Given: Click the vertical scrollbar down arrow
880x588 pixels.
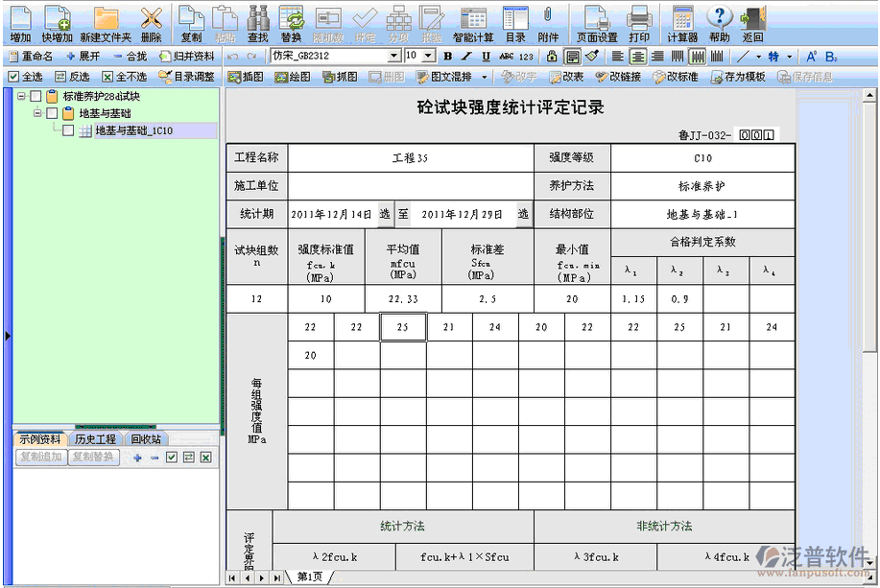Looking at the screenshot, I should pos(868,561).
